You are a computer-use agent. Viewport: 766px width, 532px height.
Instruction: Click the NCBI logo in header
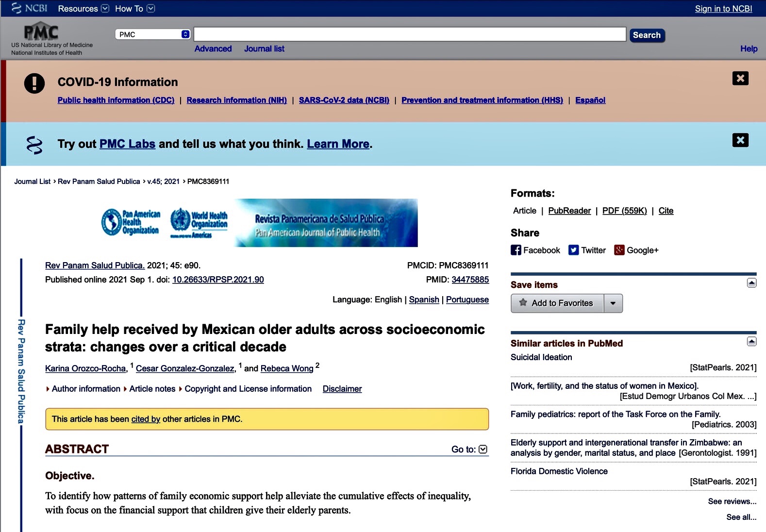coord(29,8)
